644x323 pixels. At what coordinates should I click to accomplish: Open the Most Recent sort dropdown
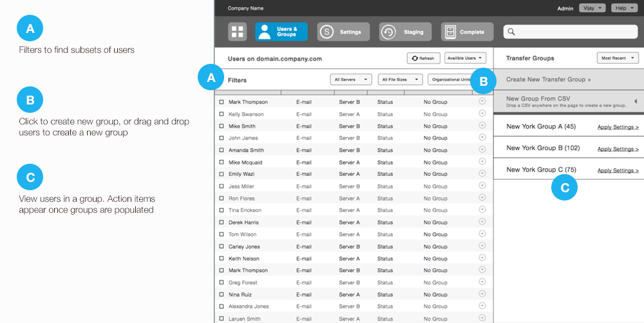coord(618,59)
